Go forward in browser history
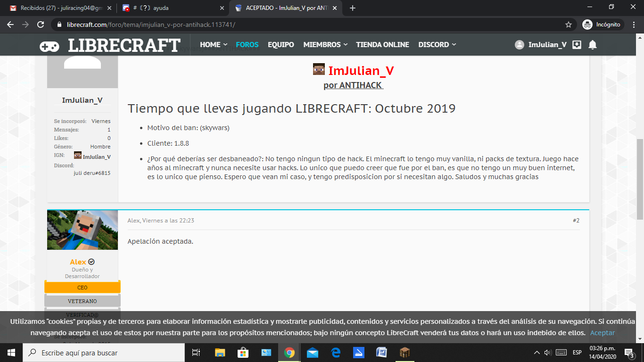This screenshot has width=644, height=362. 25,25
